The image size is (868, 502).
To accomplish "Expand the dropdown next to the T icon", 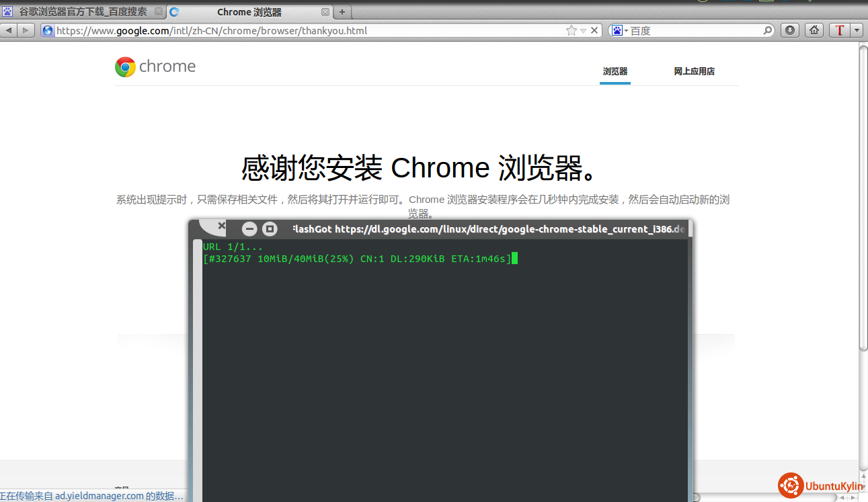I will tap(856, 30).
